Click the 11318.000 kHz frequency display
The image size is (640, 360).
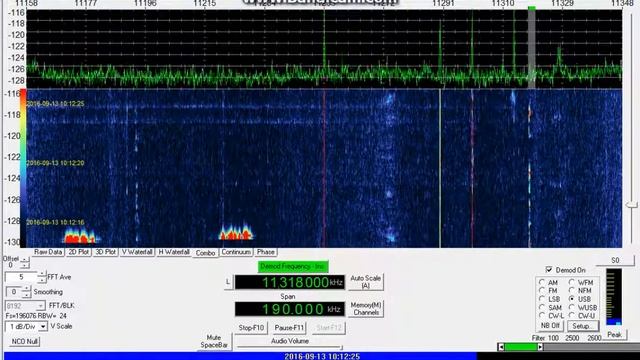pos(290,282)
